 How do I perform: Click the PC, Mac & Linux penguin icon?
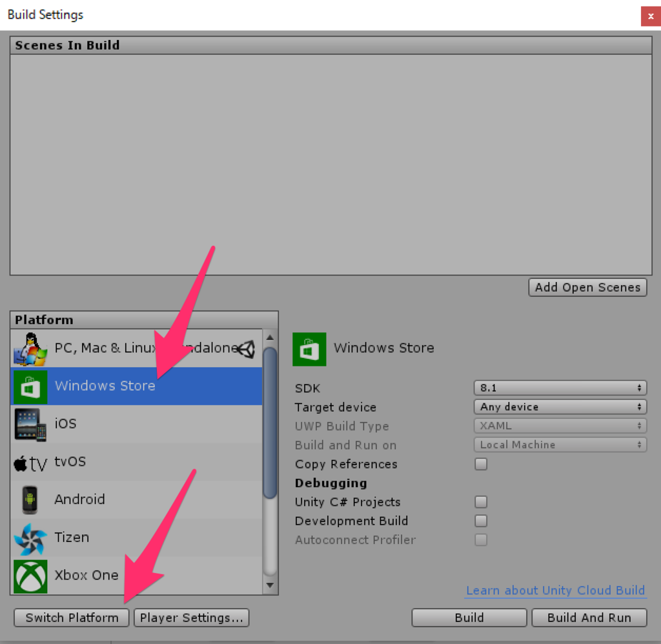point(30,348)
